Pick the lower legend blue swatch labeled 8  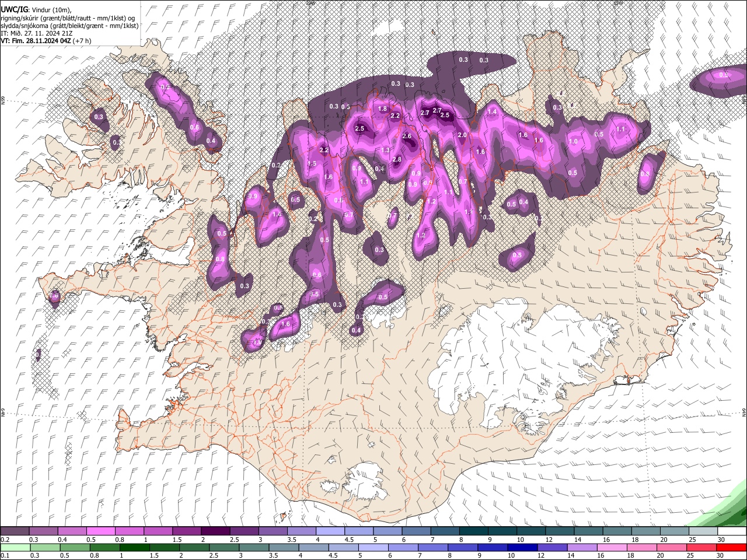coord(463,547)
